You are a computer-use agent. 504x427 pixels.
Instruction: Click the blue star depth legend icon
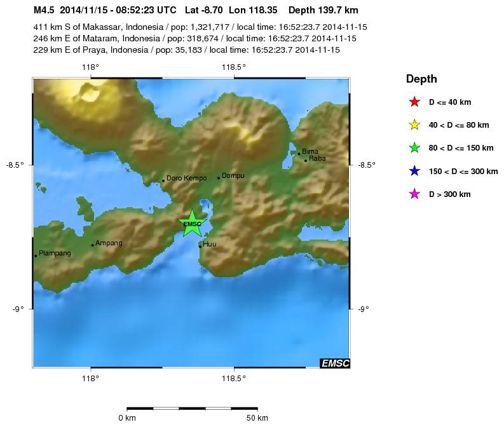[414, 171]
